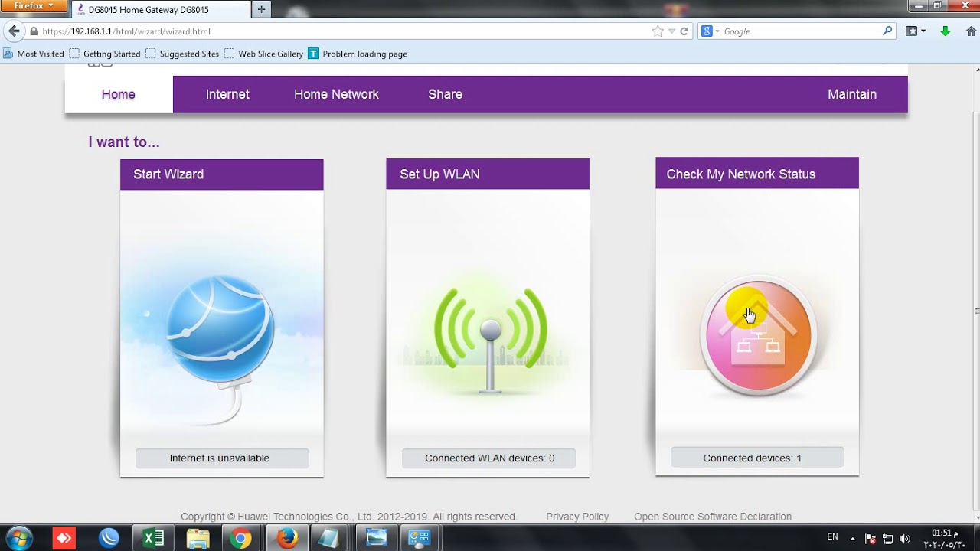View the site identity padlock icon

pyautogui.click(x=34, y=31)
